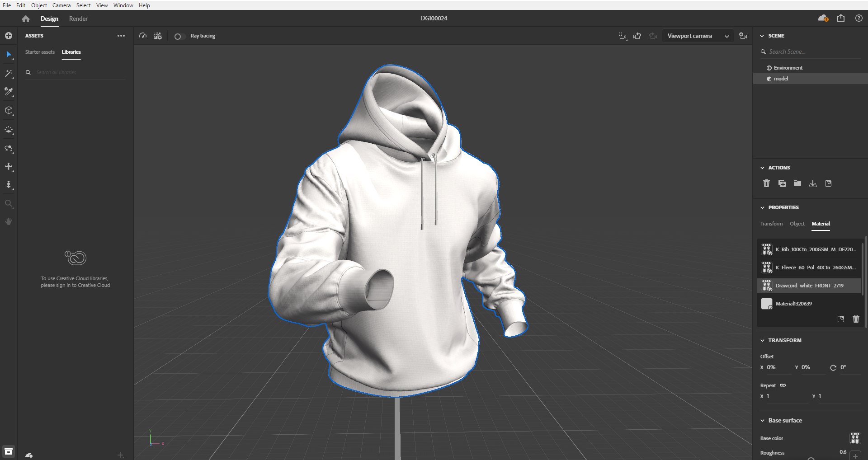Select the environment light tool
Viewport: 868px width, 460px height.
point(9,130)
